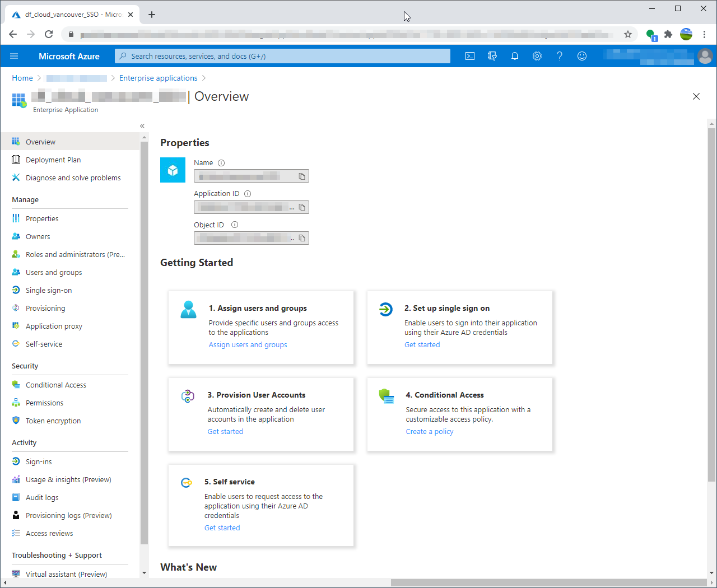The image size is (717, 588).
Task: Copy the Application ID with its copy icon
Action: 302,207
